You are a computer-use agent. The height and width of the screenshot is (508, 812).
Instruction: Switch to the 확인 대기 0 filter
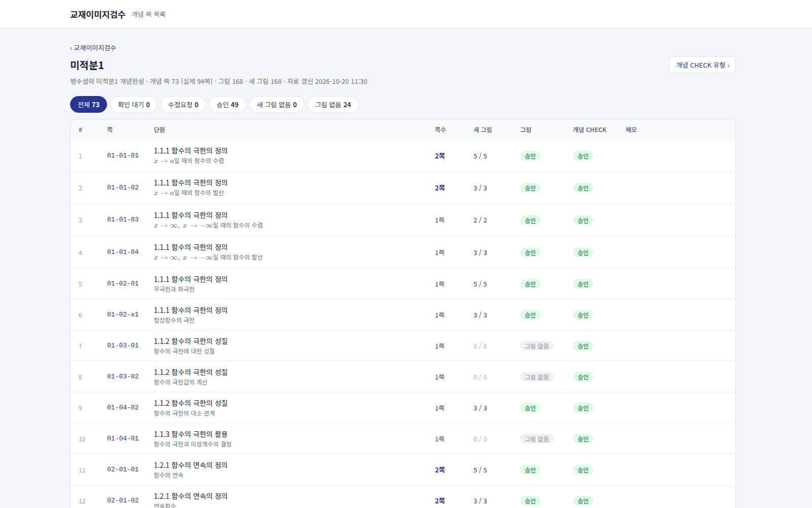point(134,105)
